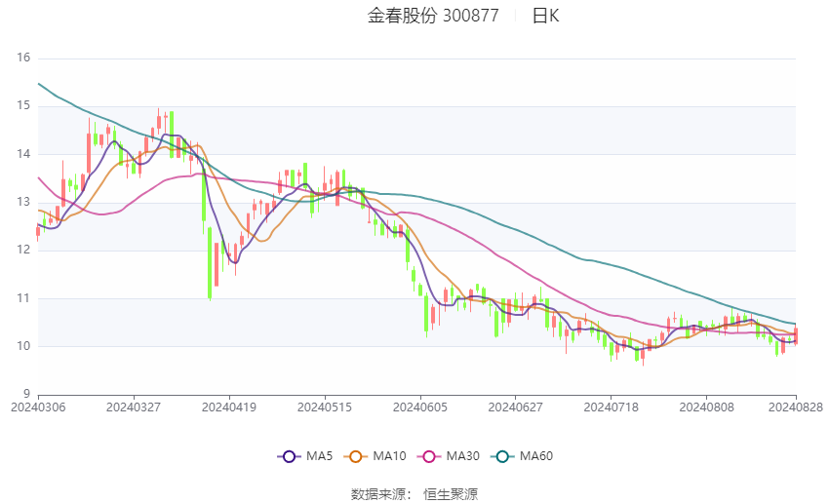
Task: Click the MA60 legend label text
Action: (x=536, y=456)
